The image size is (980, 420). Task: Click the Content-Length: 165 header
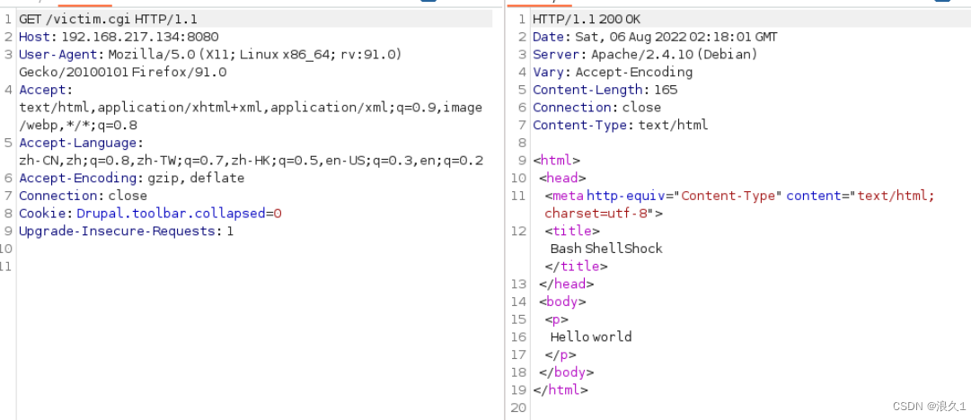605,90
